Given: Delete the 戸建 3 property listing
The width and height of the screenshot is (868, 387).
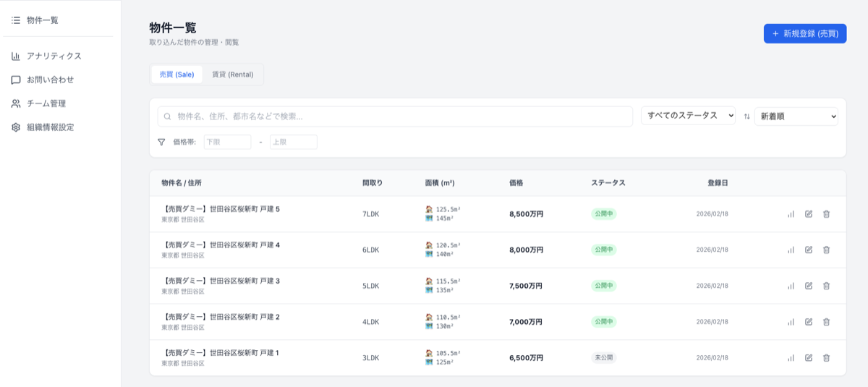Looking at the screenshot, I should 826,286.
